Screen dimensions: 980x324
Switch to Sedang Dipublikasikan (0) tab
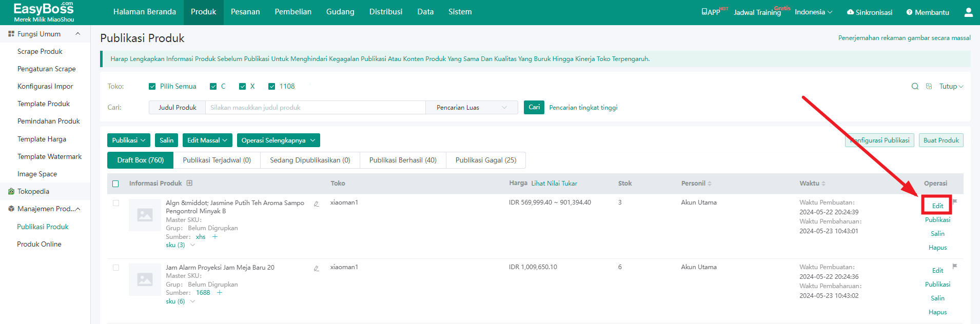tap(310, 160)
